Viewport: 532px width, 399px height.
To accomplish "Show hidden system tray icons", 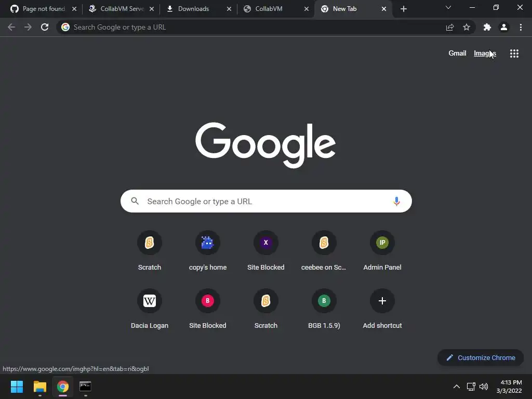I will click(x=457, y=387).
